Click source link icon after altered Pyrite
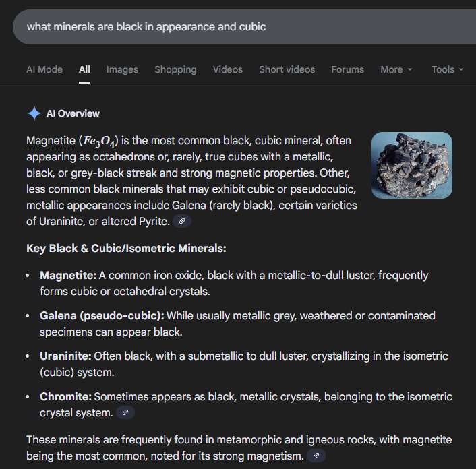 click(x=181, y=221)
